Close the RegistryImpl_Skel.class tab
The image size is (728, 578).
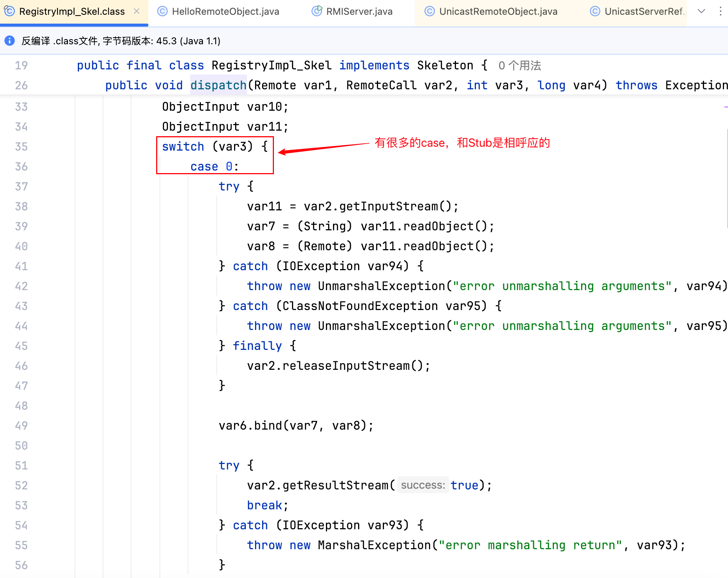[137, 11]
